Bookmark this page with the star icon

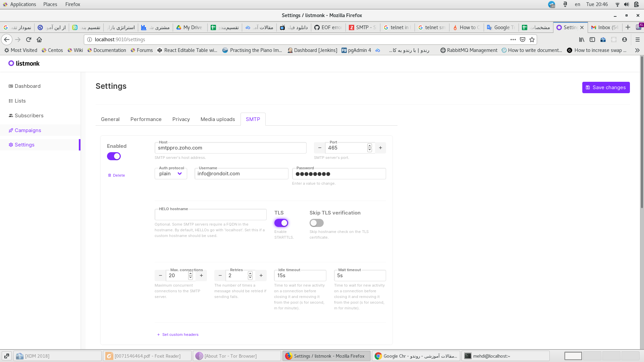pos(532,40)
